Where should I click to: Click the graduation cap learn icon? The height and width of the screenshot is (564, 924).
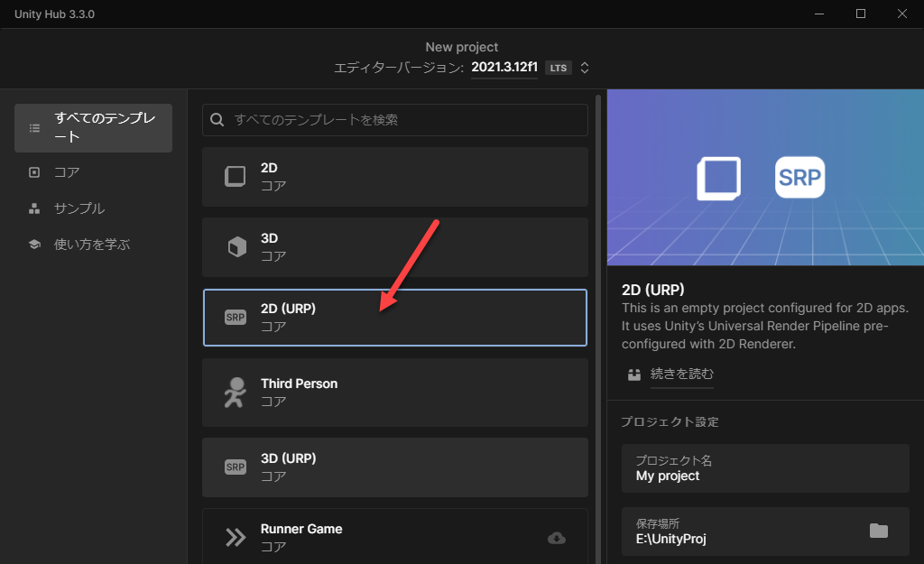(34, 244)
